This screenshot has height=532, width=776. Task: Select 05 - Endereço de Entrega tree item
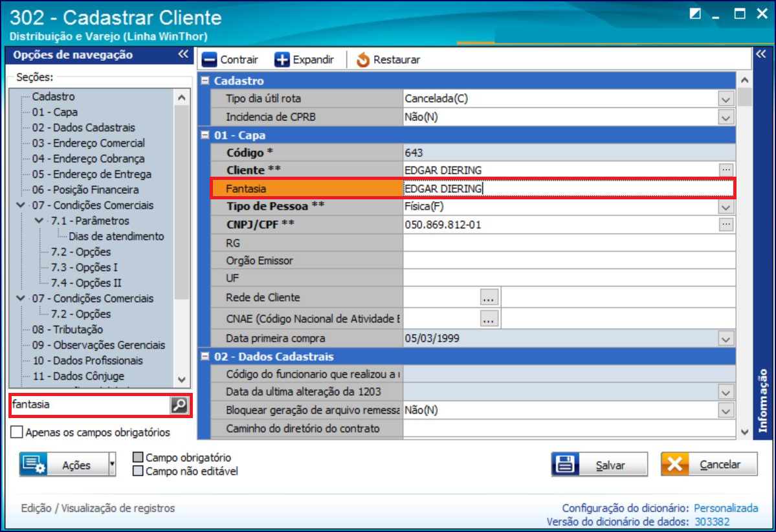point(91,174)
